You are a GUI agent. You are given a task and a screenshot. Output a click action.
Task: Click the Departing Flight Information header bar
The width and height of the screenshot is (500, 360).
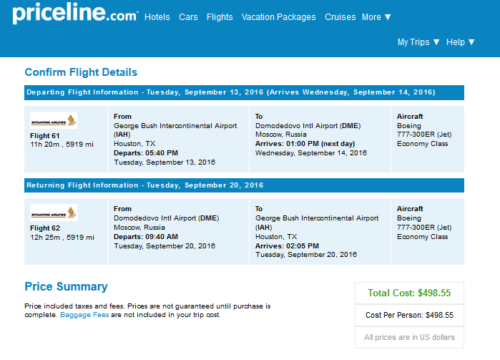tap(244, 92)
